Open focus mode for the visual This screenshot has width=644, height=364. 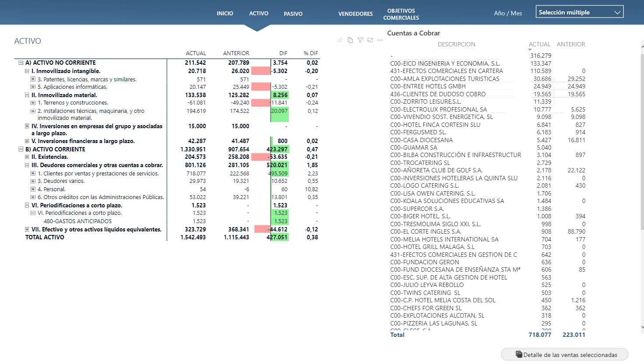[370, 40]
